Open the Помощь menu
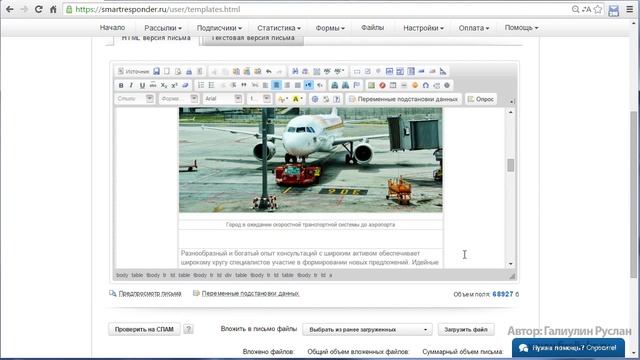Viewport: 640px width, 360px height. coord(521,27)
